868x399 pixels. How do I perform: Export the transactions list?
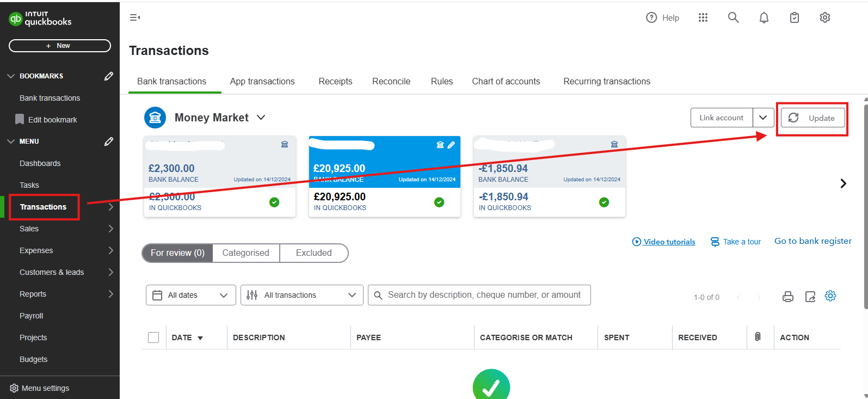[x=810, y=297]
